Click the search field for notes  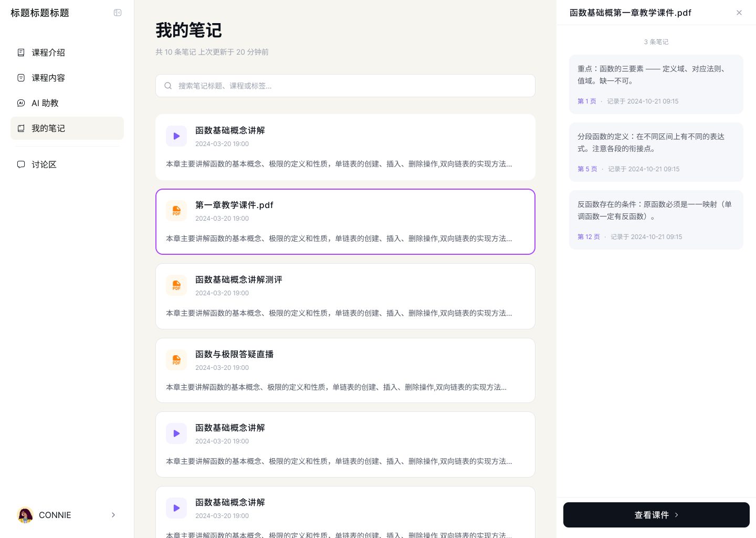coord(352,86)
